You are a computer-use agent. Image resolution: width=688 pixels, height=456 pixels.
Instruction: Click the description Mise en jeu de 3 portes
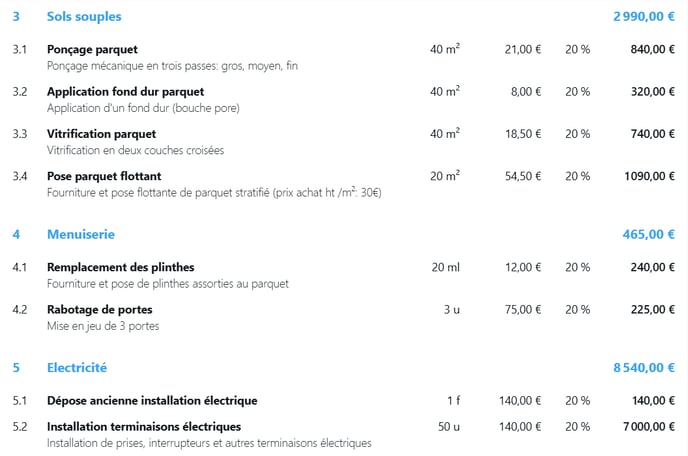point(103,326)
